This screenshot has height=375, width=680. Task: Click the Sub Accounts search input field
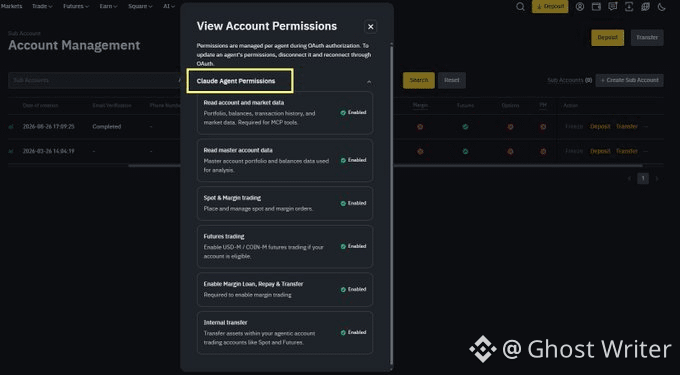point(95,81)
